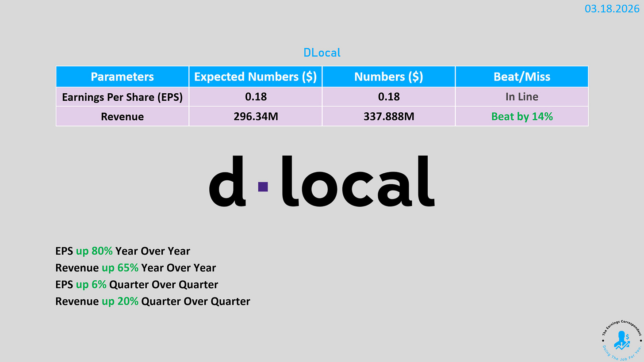The width and height of the screenshot is (644, 362).
Task: Select the Earnings Per Share (EPS) cell
Action: (123, 97)
